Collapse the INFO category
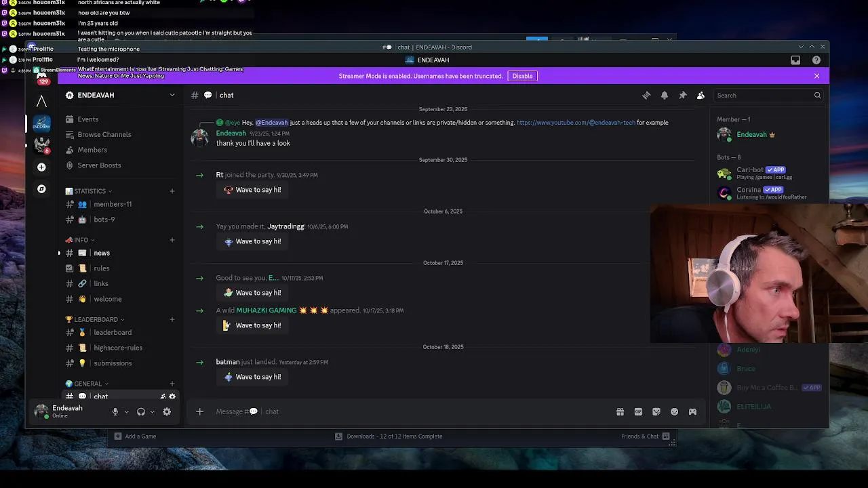The image size is (868, 488). coord(80,240)
